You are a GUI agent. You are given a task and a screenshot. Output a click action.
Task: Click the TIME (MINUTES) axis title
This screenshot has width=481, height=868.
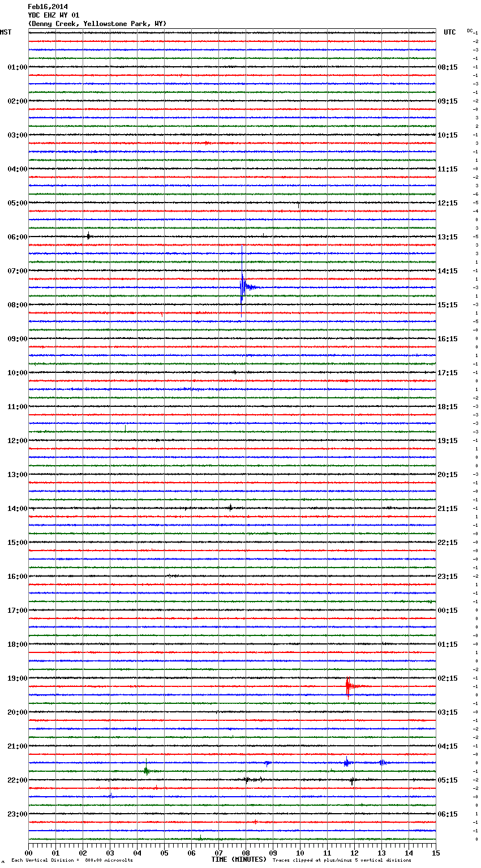click(239, 860)
